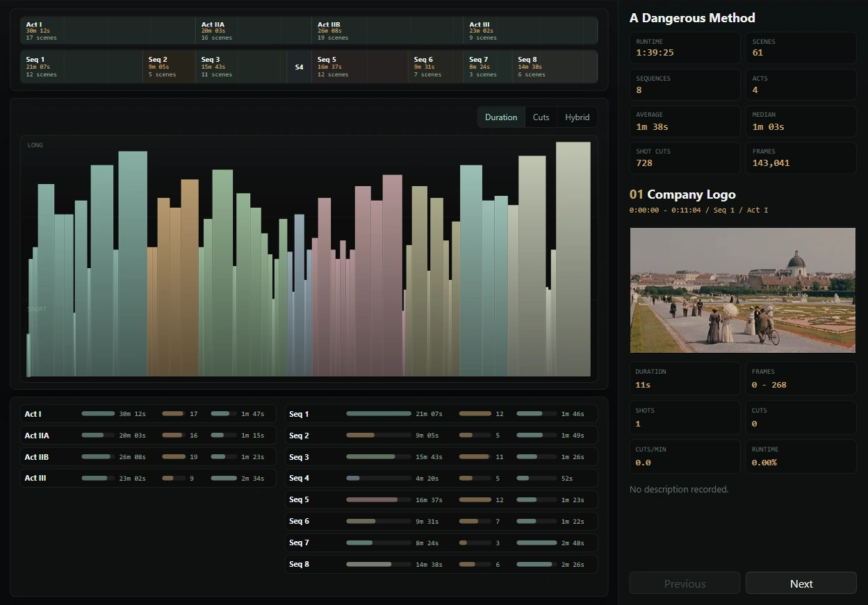Click the Cuts/Min 0.0 card
The image size is (868, 605).
point(685,456)
